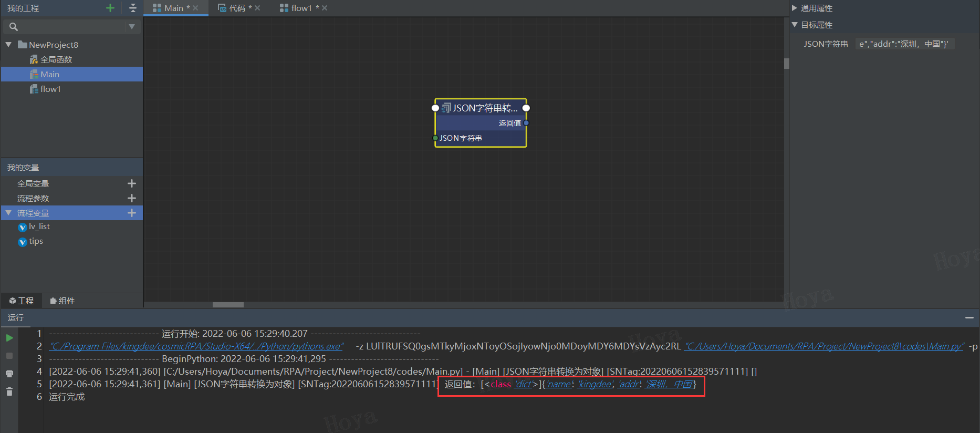Click node's left input flow port
Screen dimensions: 980x433
click(435, 108)
